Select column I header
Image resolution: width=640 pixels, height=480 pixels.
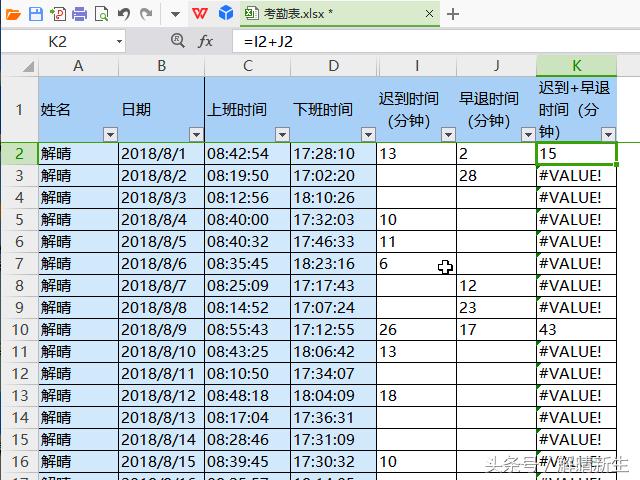tap(417, 66)
